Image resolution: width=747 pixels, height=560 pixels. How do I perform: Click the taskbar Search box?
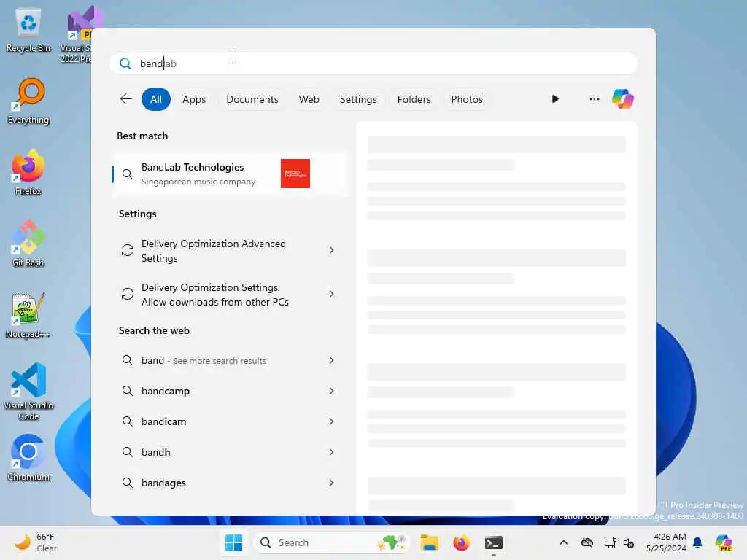coord(332,542)
